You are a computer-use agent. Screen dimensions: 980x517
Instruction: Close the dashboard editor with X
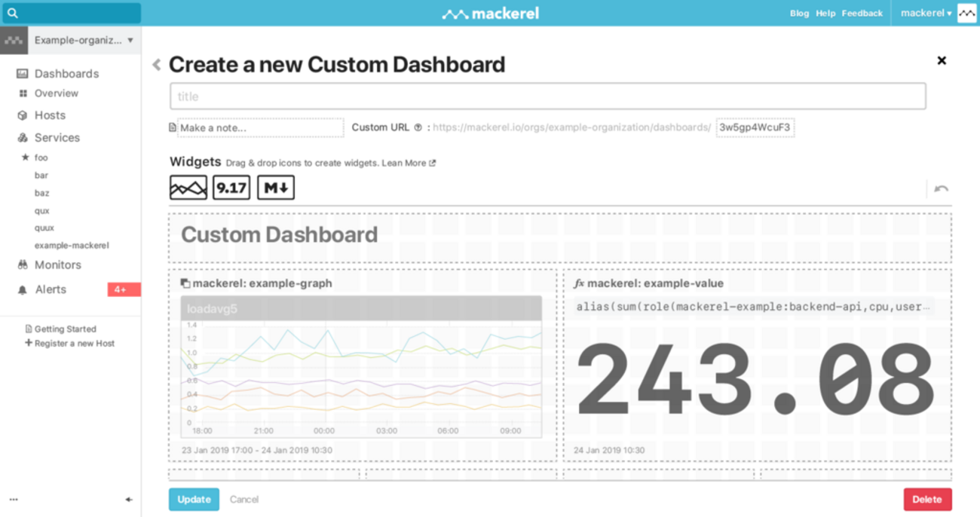942,60
